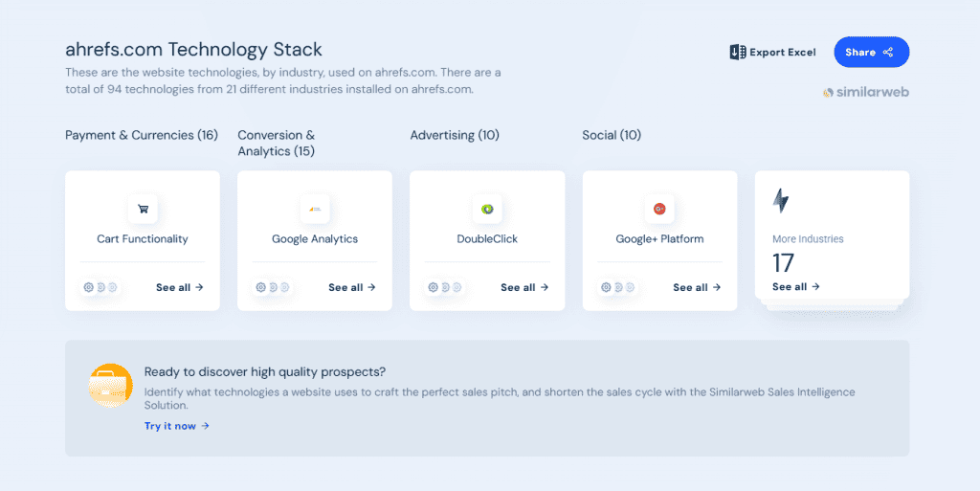The height and width of the screenshot is (491, 980).
Task: Click technology icons group in Payment & Currencies card
Action: [x=100, y=287]
